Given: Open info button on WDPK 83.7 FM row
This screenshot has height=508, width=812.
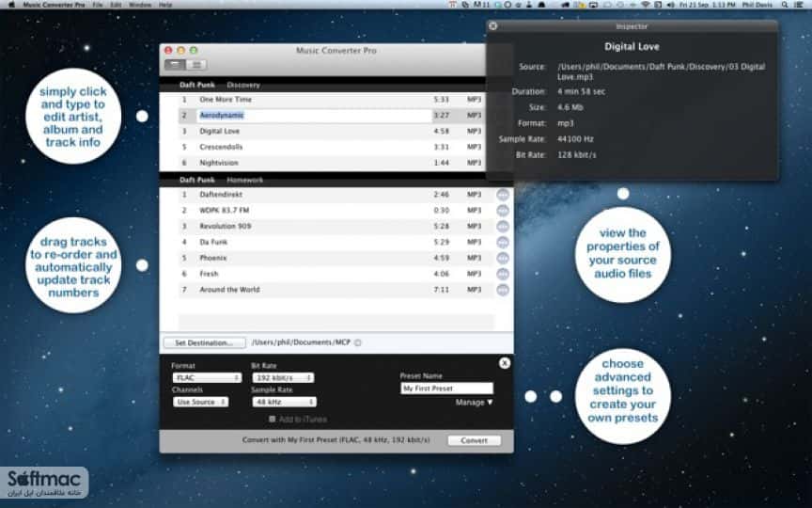Looking at the screenshot, I should (502, 211).
